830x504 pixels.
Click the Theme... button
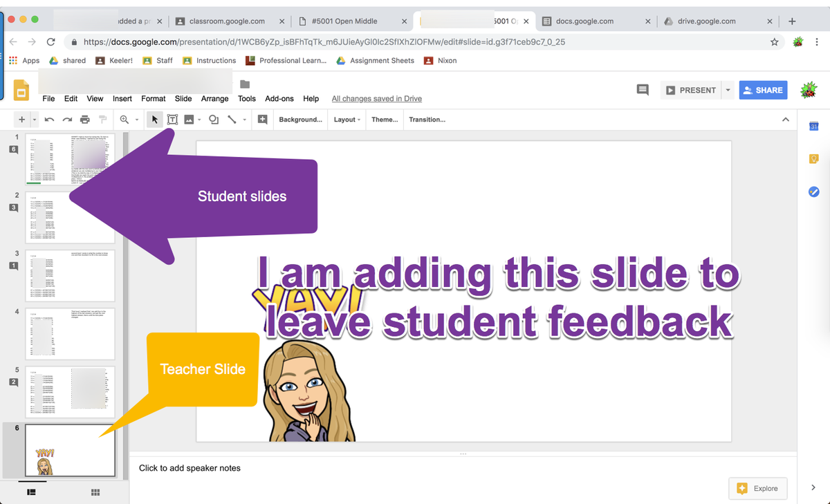pos(385,120)
